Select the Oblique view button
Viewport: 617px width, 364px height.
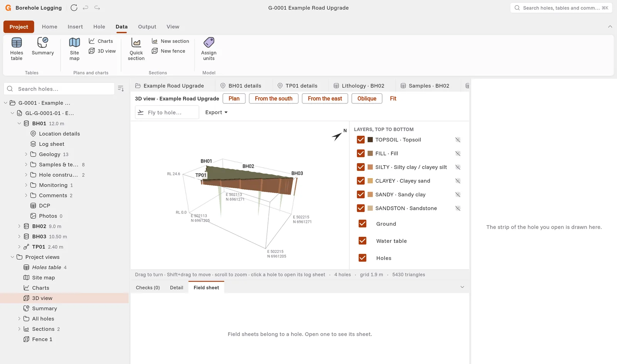pyautogui.click(x=367, y=98)
